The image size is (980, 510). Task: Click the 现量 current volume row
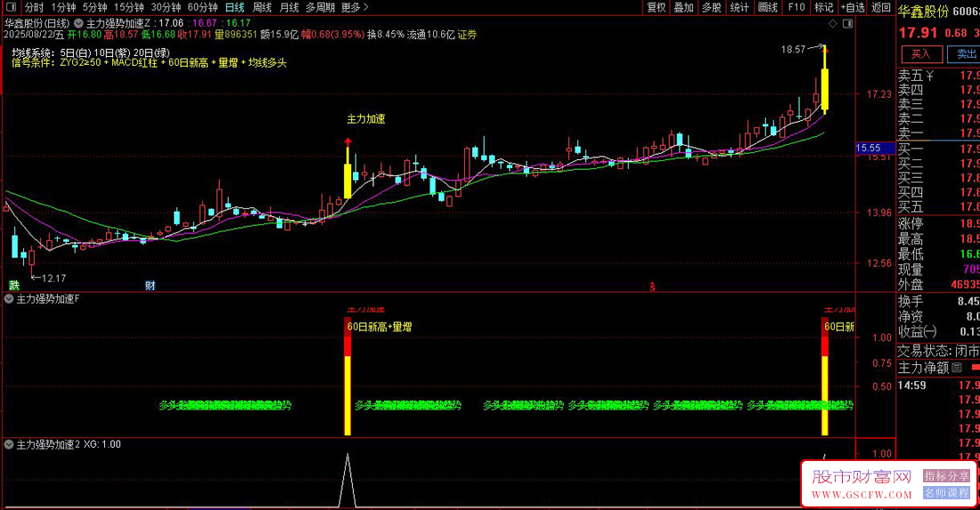(938, 269)
